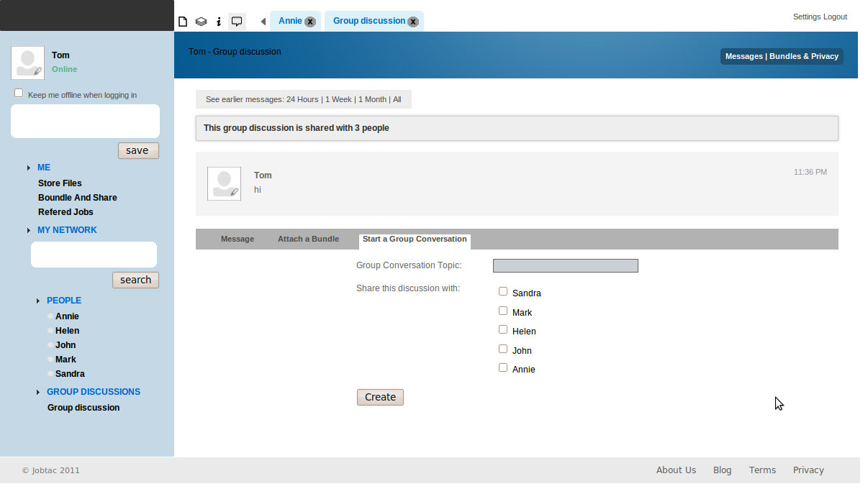
Task: Open About Us footer link
Action: click(x=676, y=470)
